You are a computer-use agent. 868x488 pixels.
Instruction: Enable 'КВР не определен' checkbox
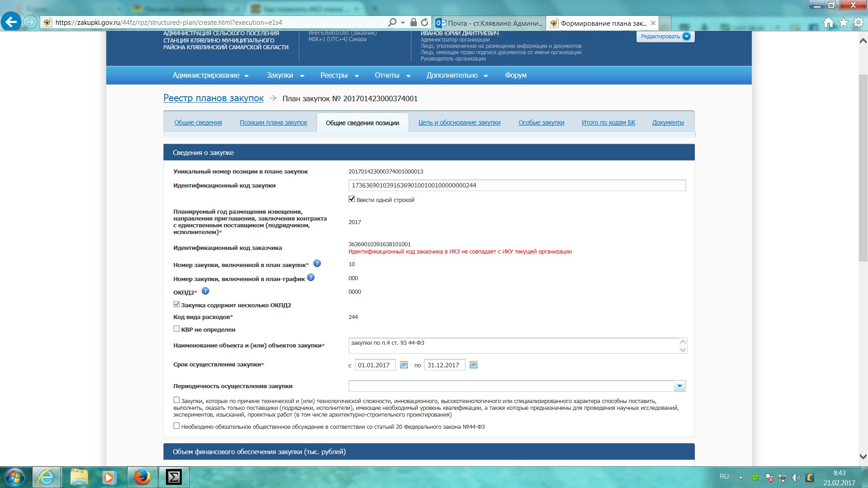tap(177, 329)
